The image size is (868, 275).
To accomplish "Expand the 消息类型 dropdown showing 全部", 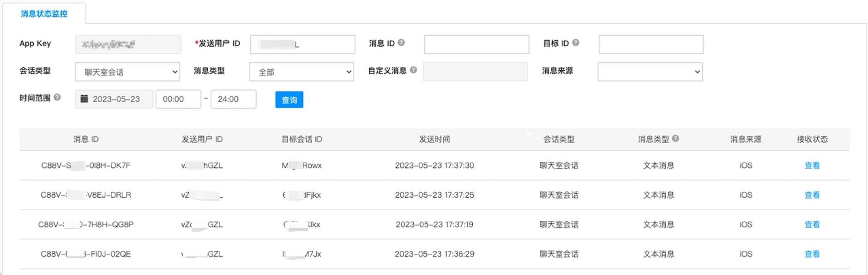I will pyautogui.click(x=301, y=72).
